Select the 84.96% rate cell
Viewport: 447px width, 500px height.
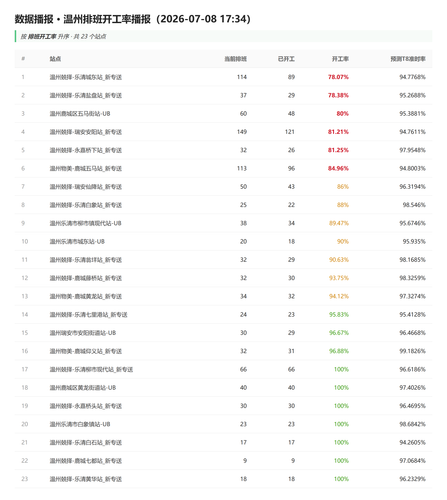(x=338, y=168)
